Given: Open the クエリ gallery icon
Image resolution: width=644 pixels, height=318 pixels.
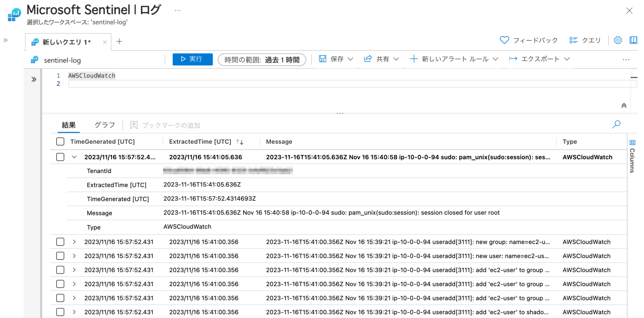Looking at the screenshot, I should coord(573,40).
